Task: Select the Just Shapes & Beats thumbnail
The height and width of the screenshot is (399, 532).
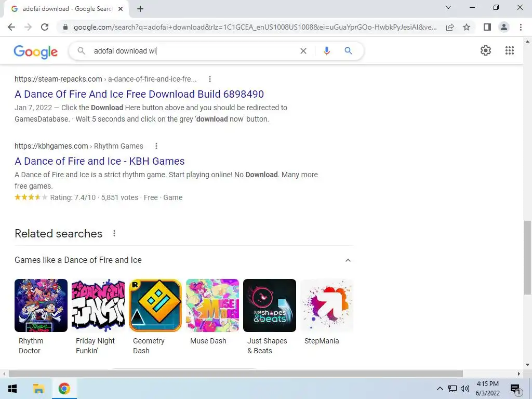Action: [x=270, y=305]
